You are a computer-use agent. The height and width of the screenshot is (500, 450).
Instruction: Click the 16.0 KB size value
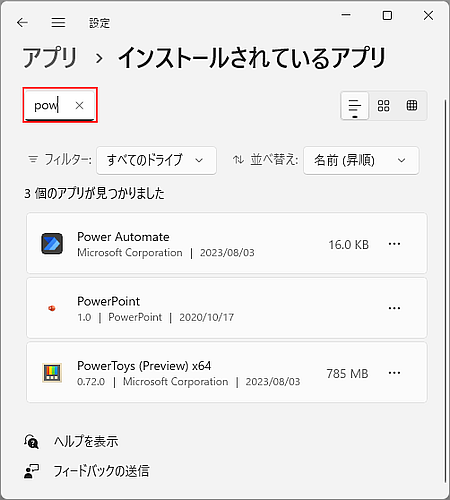[349, 245]
